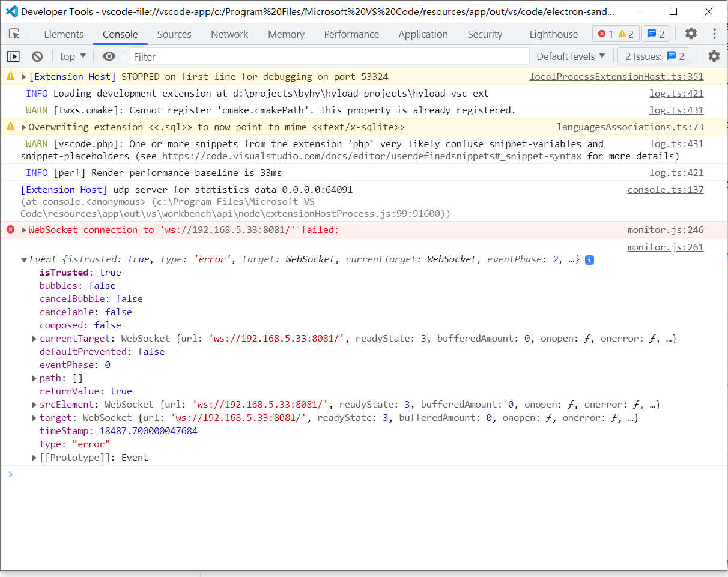Image resolution: width=728 pixels, height=577 pixels.
Task: Toggle the console sidebar panel icon
Action: point(13,56)
